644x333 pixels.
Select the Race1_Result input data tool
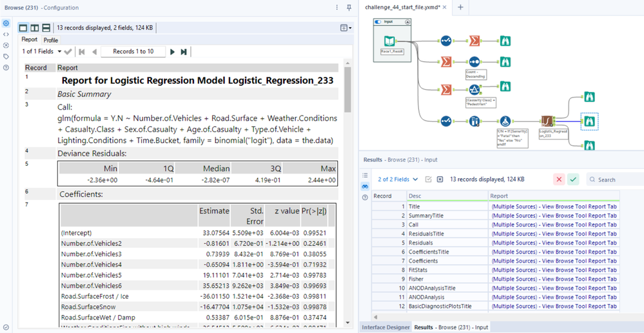[389, 41]
